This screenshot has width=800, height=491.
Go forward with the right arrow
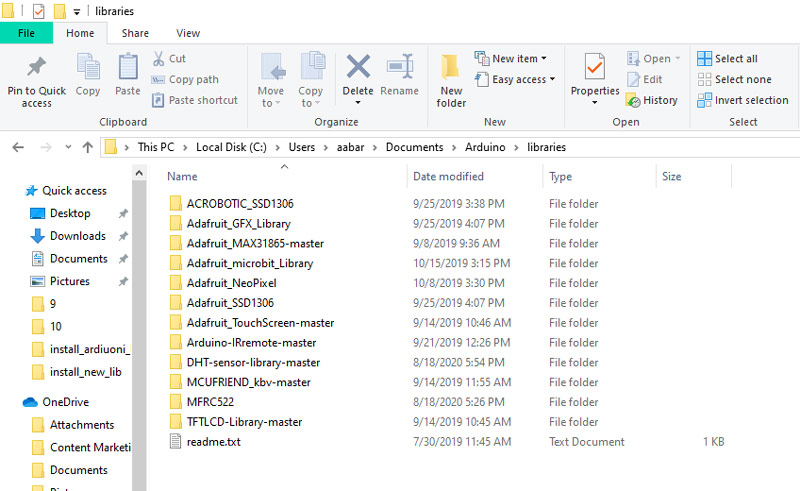click(x=46, y=148)
